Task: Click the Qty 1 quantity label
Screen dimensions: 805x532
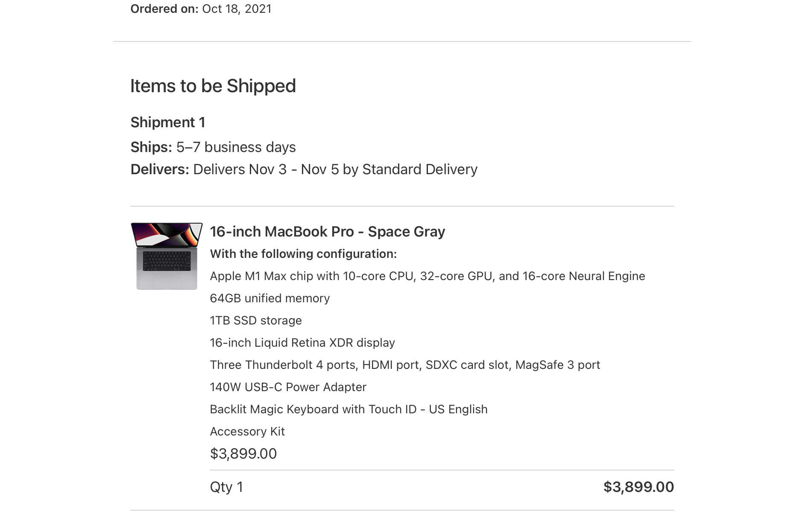Action: 226,487
